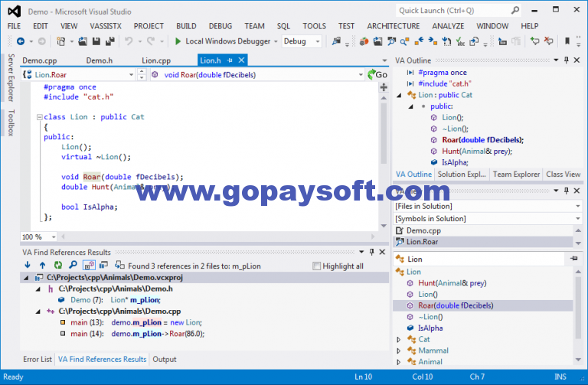Switch to the Lion.cpp editor tab
The image size is (588, 385).
click(x=156, y=60)
